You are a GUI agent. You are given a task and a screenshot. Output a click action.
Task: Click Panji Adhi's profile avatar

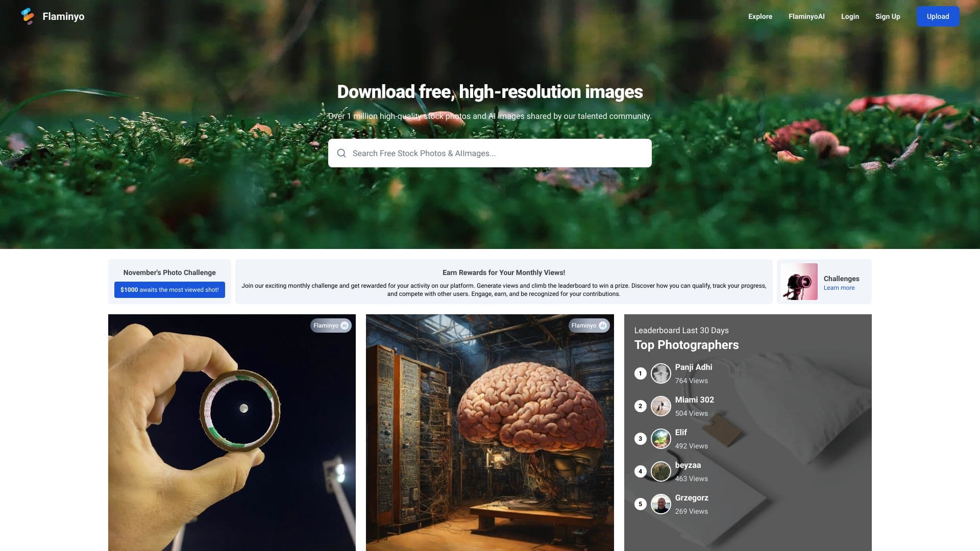point(660,373)
